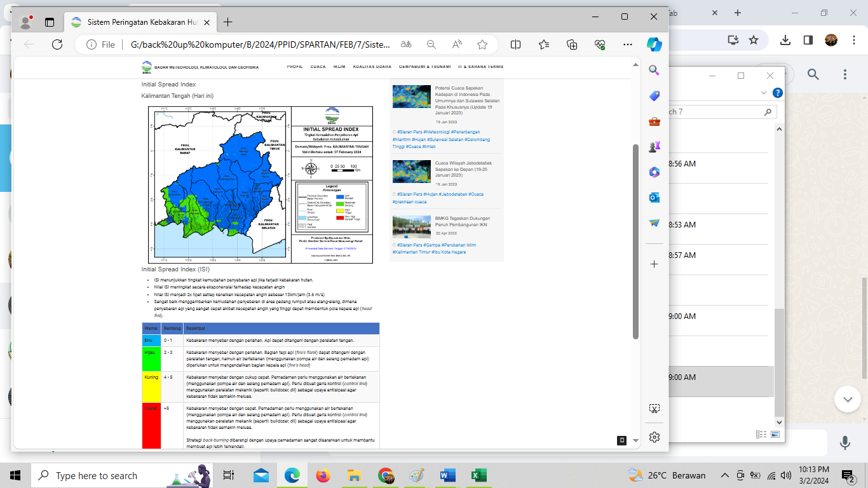Toggle the Chrome side panel
Viewport: 868px width, 488px height.
pyautogui.click(x=808, y=39)
